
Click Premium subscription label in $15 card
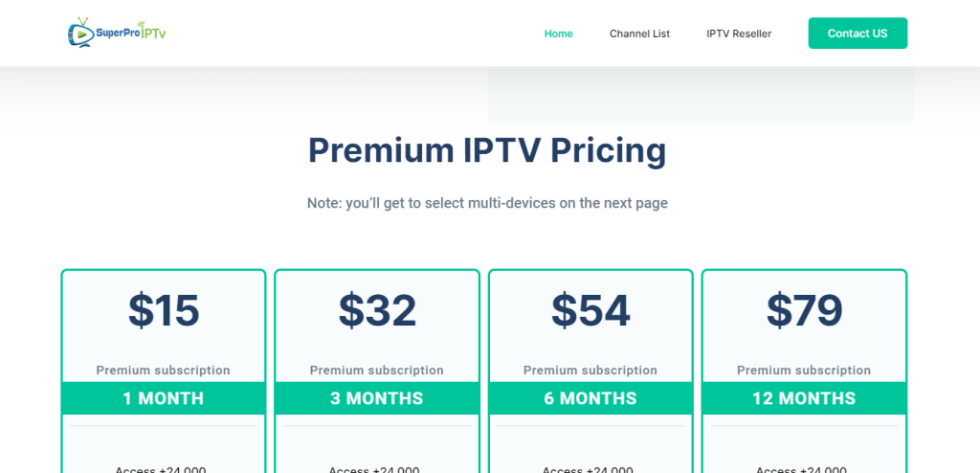pyautogui.click(x=164, y=371)
